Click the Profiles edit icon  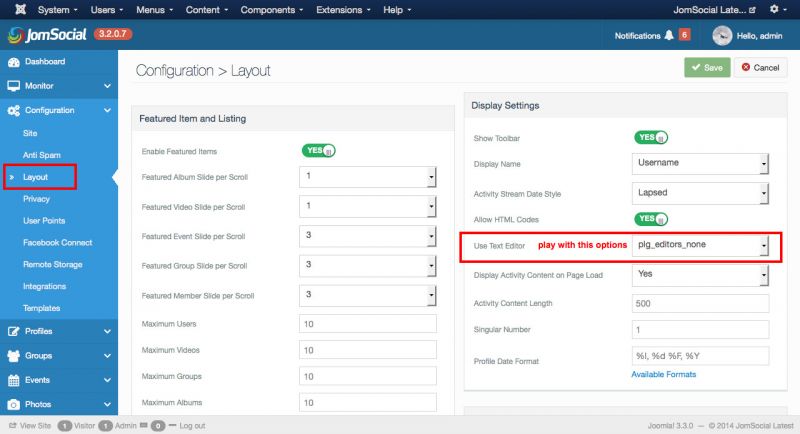[14, 331]
